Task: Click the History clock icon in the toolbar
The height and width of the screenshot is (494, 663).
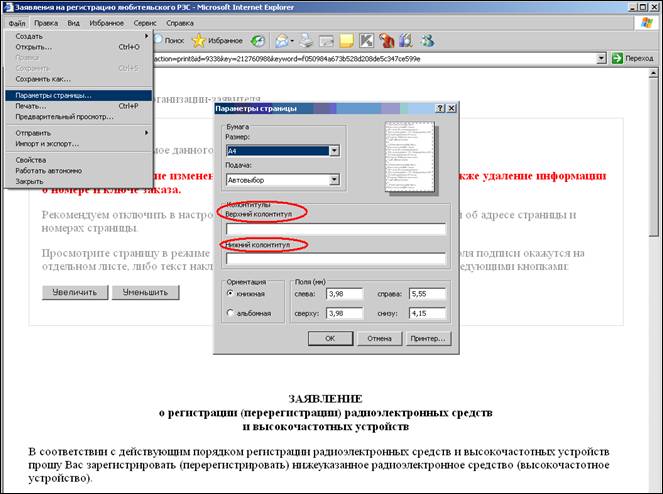Action: [x=258, y=41]
